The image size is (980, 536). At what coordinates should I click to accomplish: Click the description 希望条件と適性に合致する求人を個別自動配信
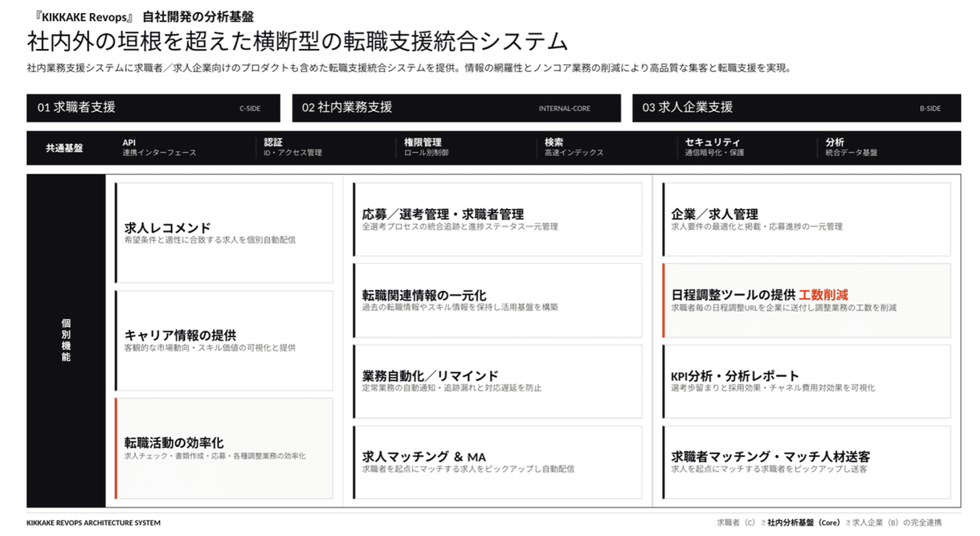(210, 240)
